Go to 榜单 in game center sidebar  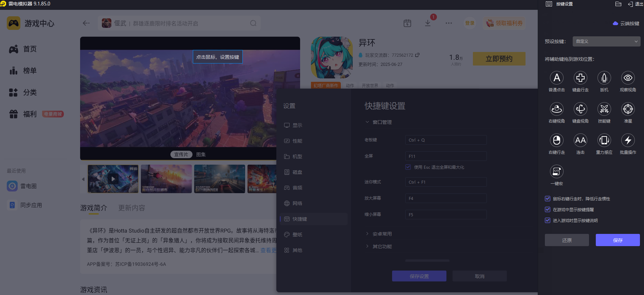pos(23,71)
